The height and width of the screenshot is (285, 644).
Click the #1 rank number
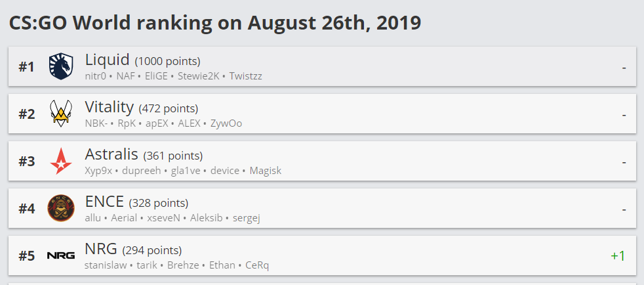pos(26,66)
